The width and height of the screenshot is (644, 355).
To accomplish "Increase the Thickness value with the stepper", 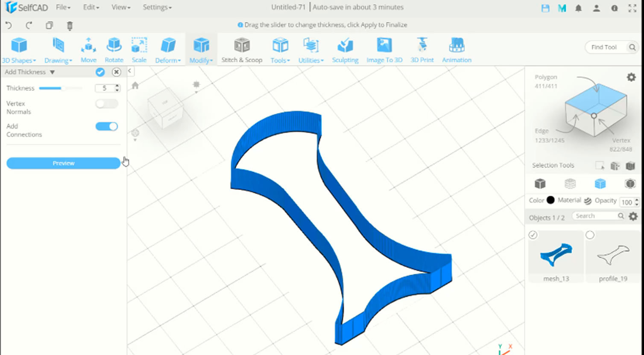I will click(x=117, y=86).
